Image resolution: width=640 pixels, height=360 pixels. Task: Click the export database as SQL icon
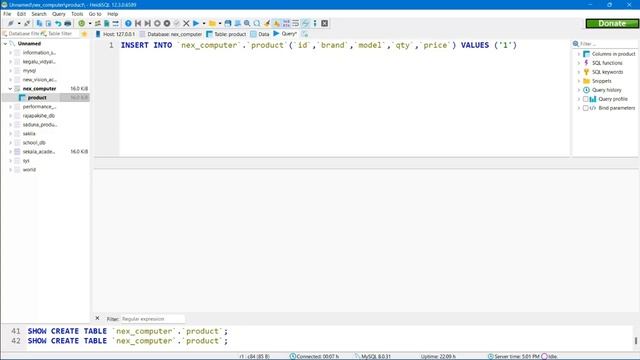[107, 23]
